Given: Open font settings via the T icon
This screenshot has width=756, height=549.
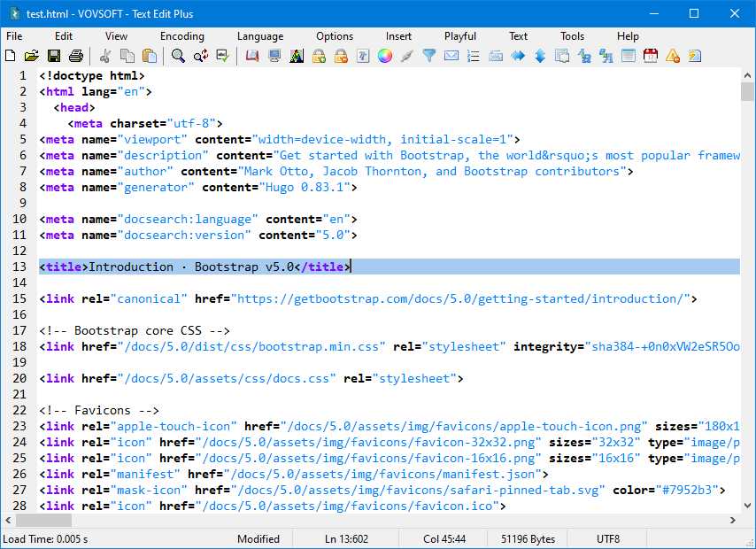Looking at the screenshot, I should point(363,56).
